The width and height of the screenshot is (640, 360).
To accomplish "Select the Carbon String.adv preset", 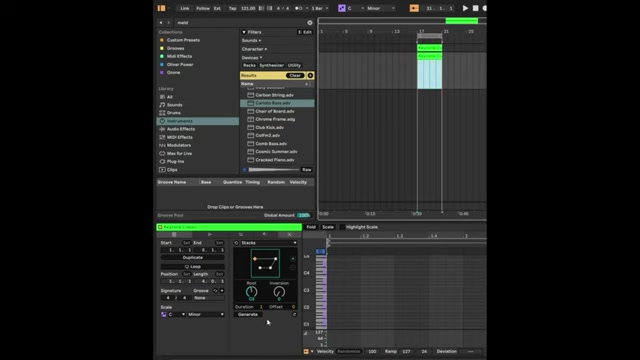I will point(274,95).
